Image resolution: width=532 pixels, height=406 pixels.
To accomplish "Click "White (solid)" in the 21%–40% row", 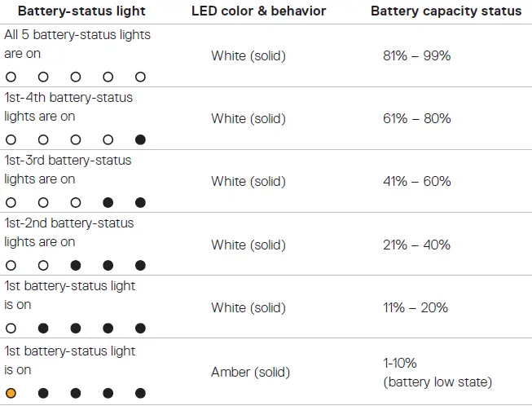I will 248,245.
